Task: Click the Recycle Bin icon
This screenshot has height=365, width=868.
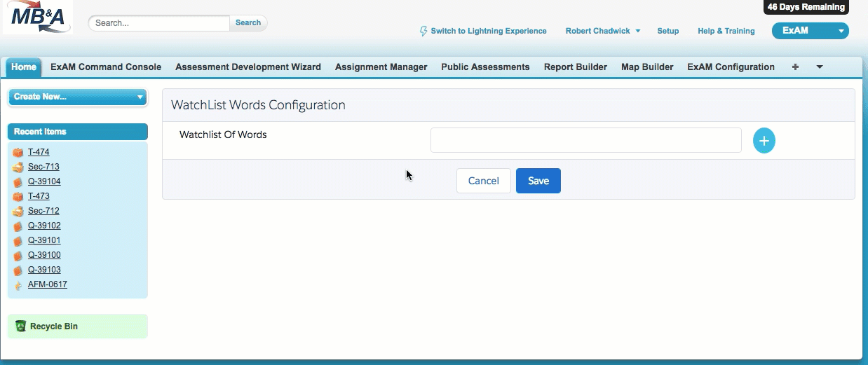Action: click(x=20, y=326)
